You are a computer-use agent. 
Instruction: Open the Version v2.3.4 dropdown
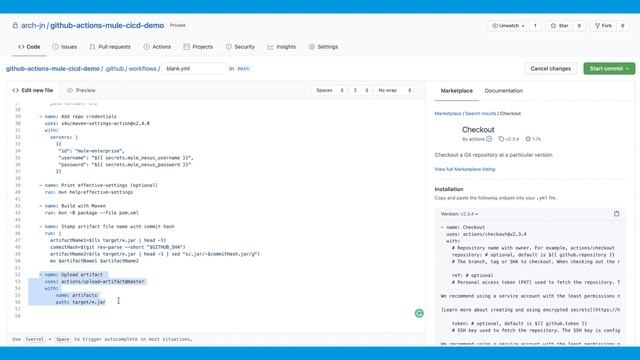459,214
